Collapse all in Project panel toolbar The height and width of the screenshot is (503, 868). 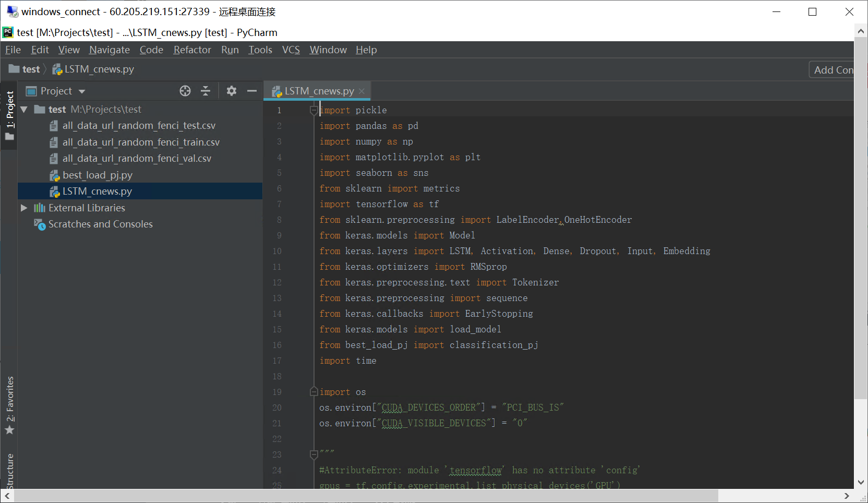click(206, 91)
